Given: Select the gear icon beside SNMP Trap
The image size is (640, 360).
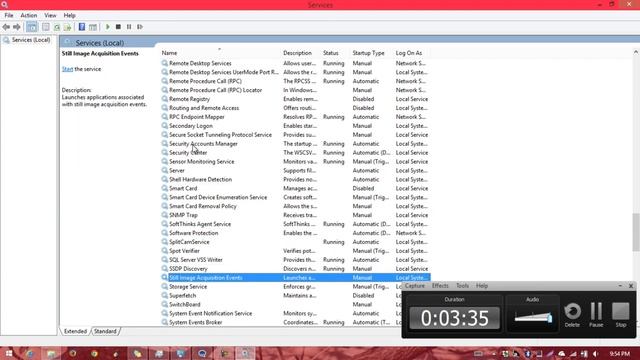Looking at the screenshot, I should tap(164, 215).
